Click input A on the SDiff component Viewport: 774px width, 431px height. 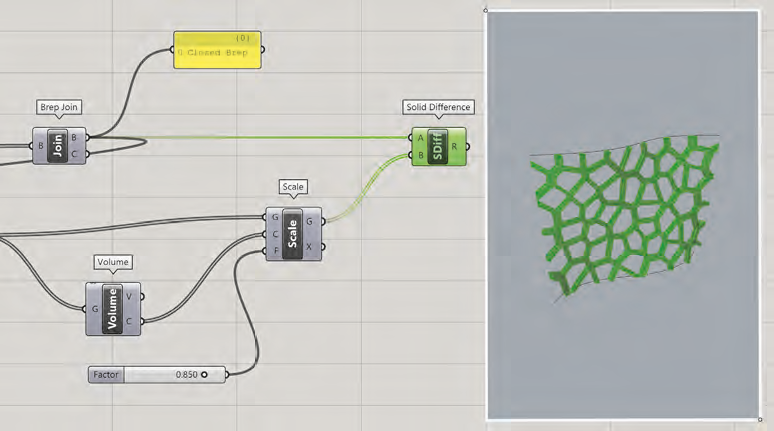(x=420, y=138)
